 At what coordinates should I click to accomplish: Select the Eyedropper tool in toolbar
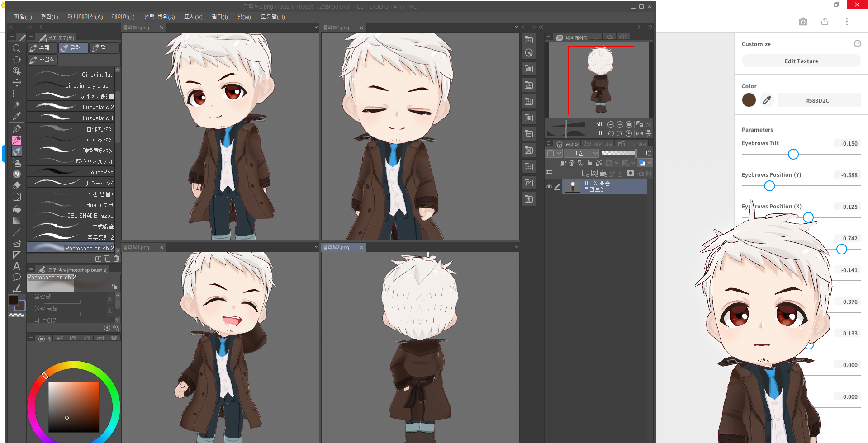(x=17, y=116)
